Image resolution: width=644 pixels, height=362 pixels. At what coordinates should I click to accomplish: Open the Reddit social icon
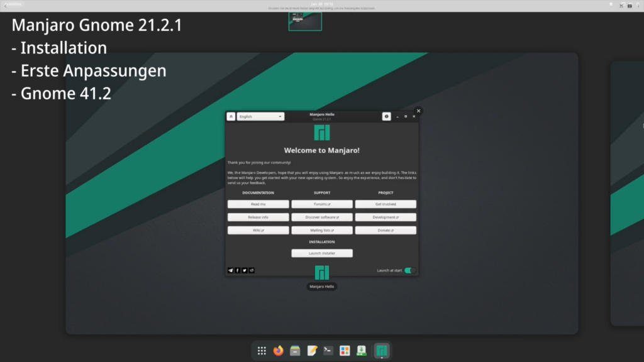tap(252, 270)
